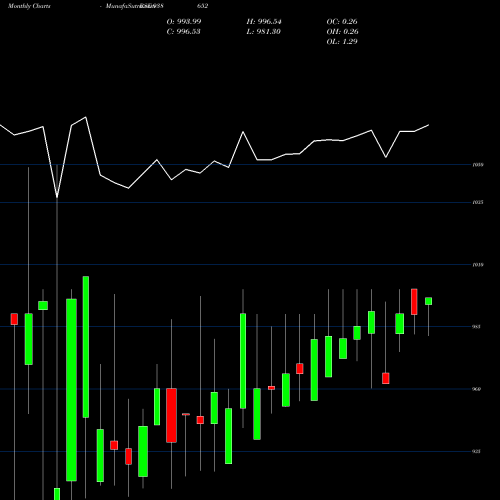
Task: Click the last red candle before latest
Action: [x=414, y=302]
